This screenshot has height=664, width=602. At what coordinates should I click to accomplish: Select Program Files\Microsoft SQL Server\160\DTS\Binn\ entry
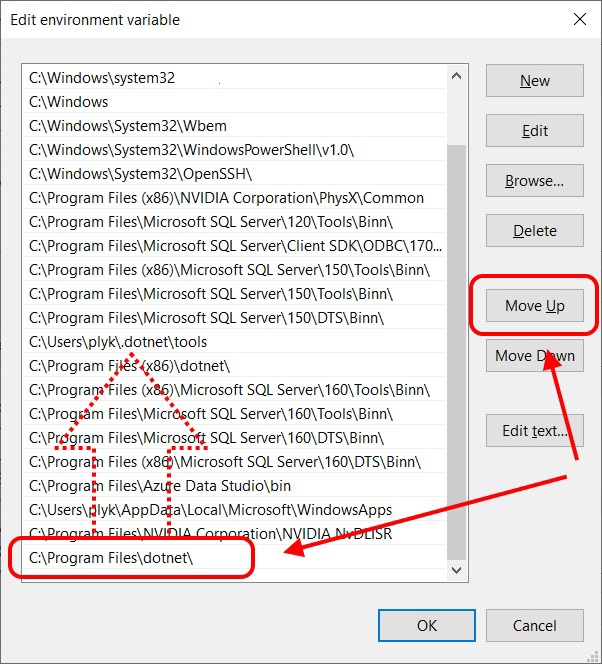[235, 437]
